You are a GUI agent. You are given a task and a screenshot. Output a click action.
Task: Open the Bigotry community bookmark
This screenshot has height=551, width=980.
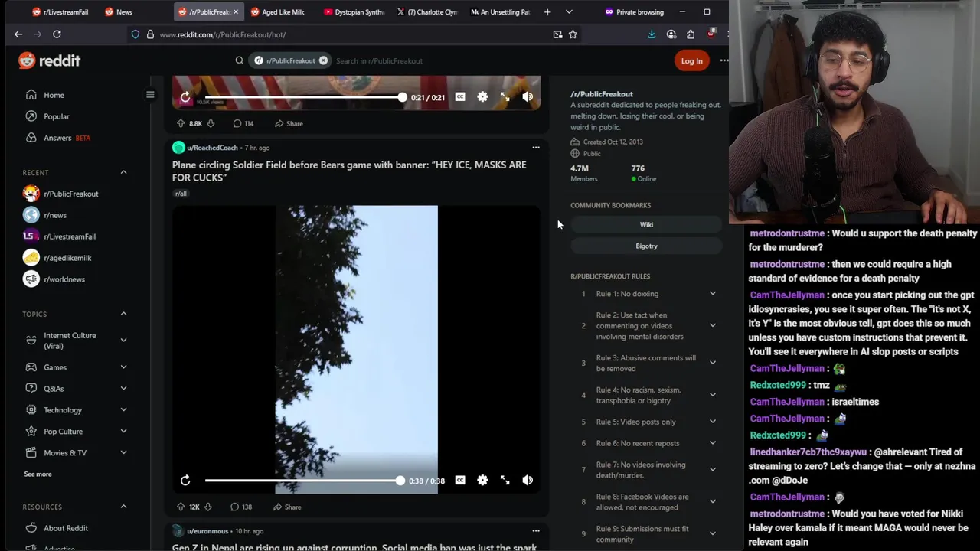pyautogui.click(x=646, y=246)
